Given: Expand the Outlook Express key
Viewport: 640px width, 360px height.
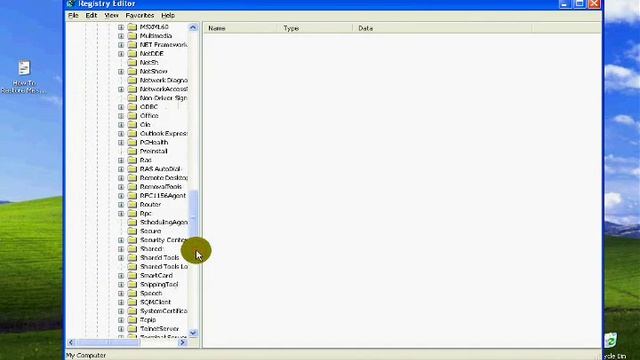Looking at the screenshot, I should coord(121,133).
